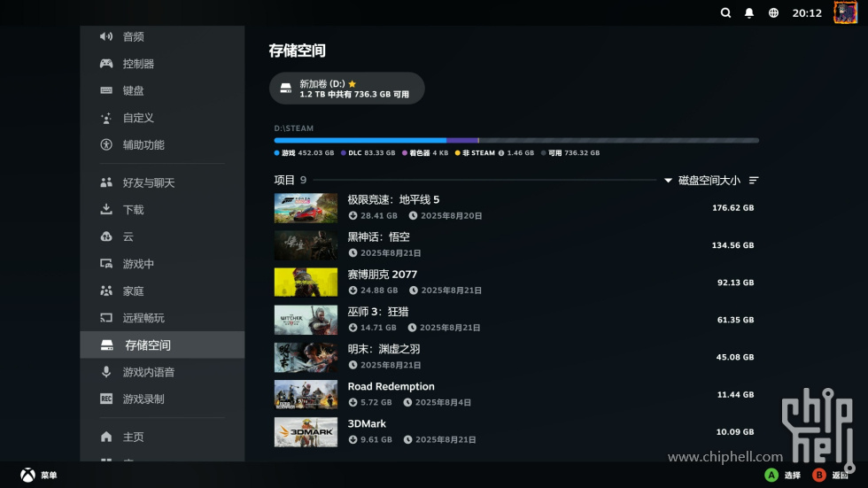This screenshot has width=868, height=488.
Task: Select 极限竞速：地平线 5 entry
Action: click(x=515, y=207)
